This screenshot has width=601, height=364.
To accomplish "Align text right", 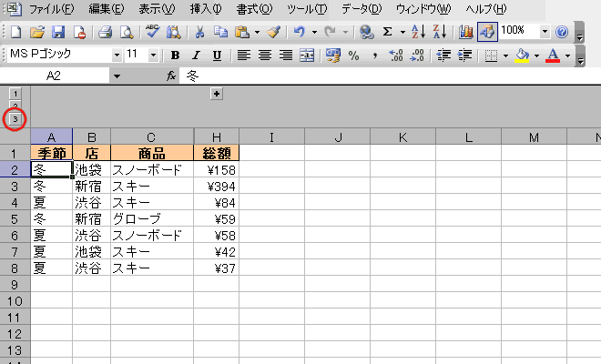I will [x=286, y=56].
